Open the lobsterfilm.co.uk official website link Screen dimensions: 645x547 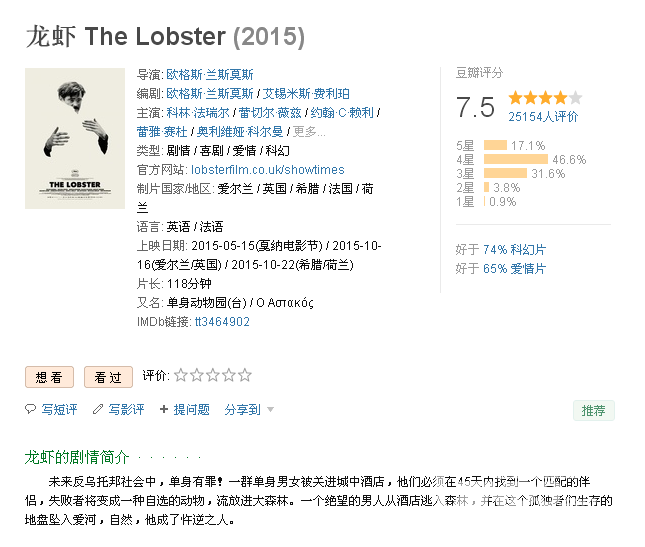click(268, 169)
